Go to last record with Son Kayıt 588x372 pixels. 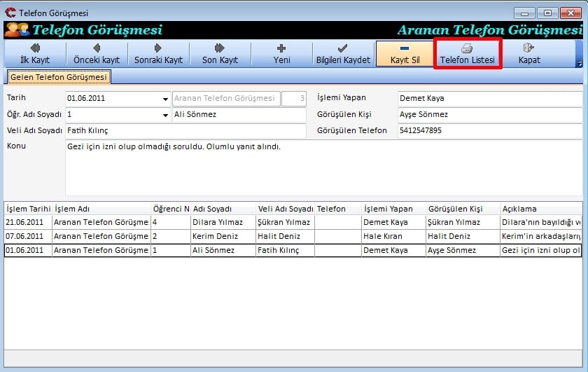click(x=220, y=53)
